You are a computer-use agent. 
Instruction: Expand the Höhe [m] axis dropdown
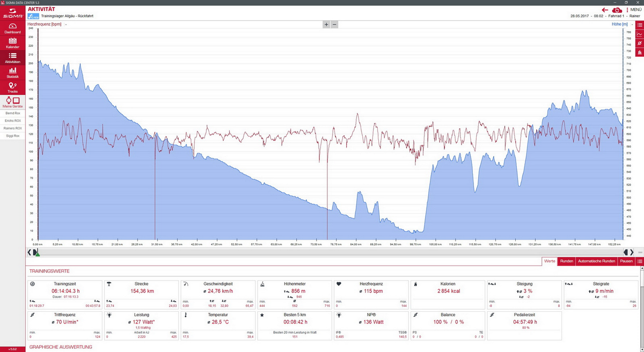coord(631,25)
